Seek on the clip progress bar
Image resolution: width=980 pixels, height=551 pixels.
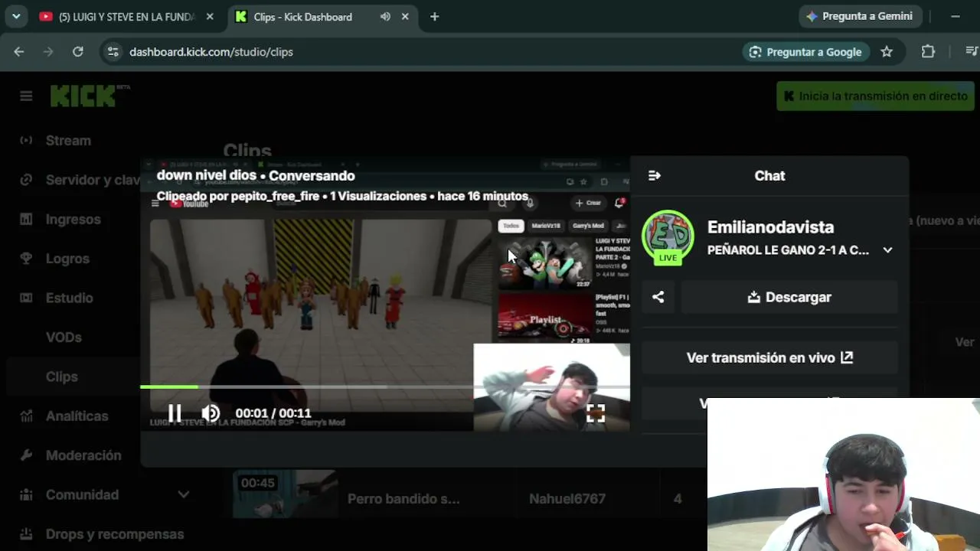point(385,387)
